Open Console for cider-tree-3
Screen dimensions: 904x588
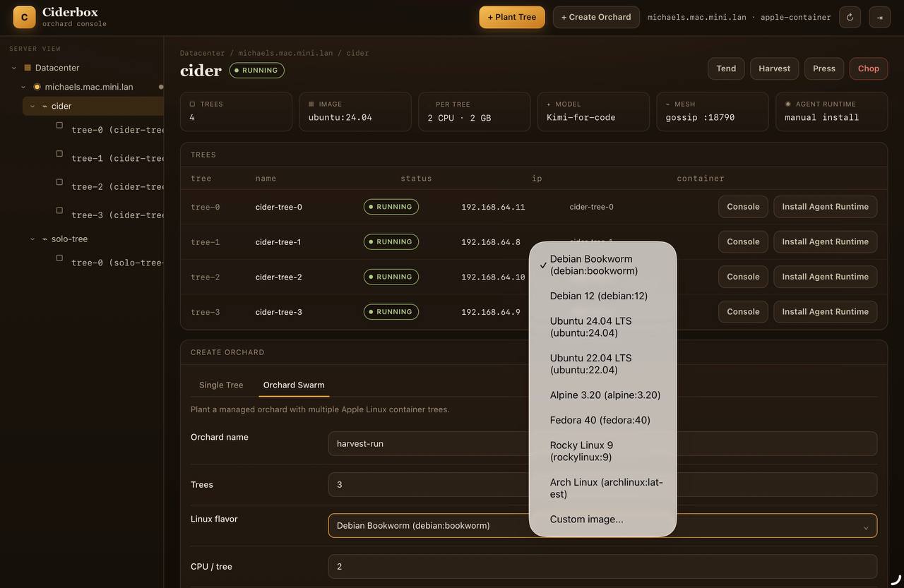[x=743, y=311]
